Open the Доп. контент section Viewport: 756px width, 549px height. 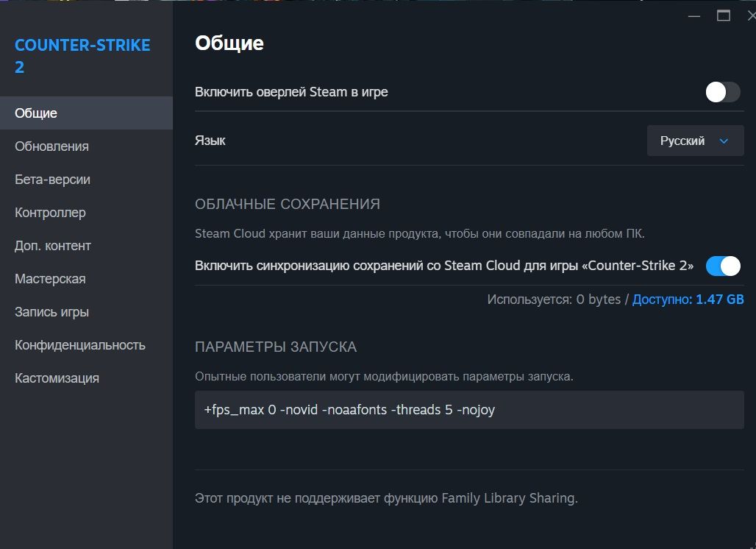[53, 245]
